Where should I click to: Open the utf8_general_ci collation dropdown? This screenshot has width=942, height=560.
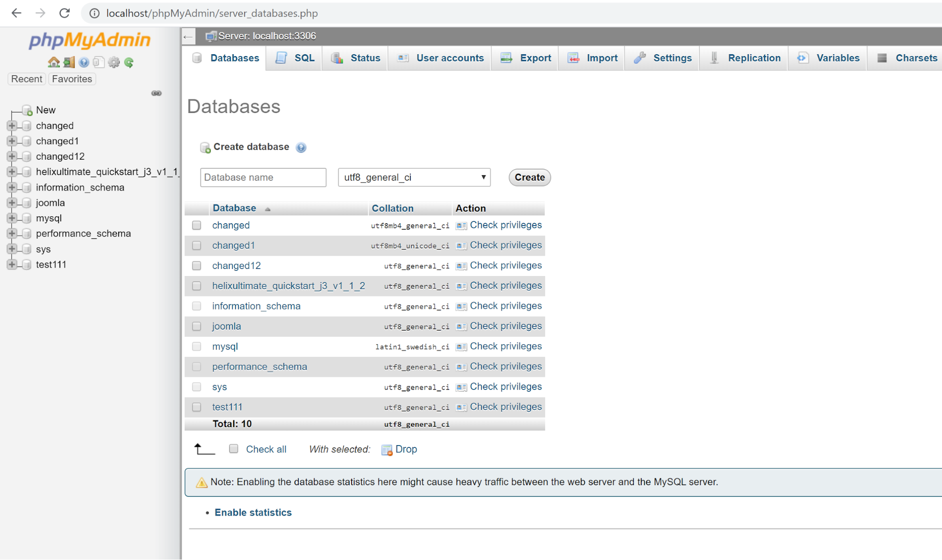pyautogui.click(x=414, y=178)
